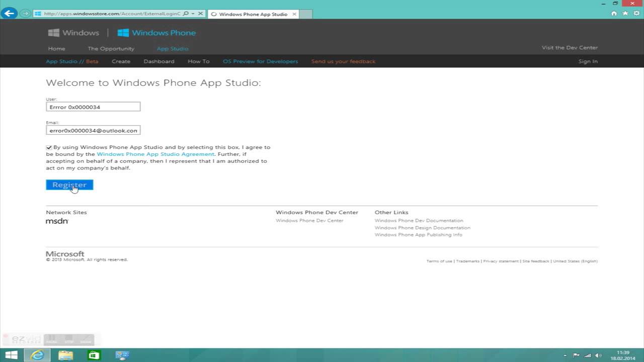Open the volume speaker tray icon
This screenshot has height=362, width=644.
pyautogui.click(x=599, y=355)
